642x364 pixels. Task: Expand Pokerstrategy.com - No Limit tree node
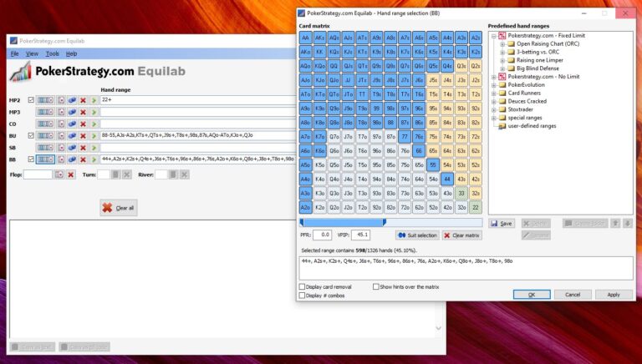[493, 77]
